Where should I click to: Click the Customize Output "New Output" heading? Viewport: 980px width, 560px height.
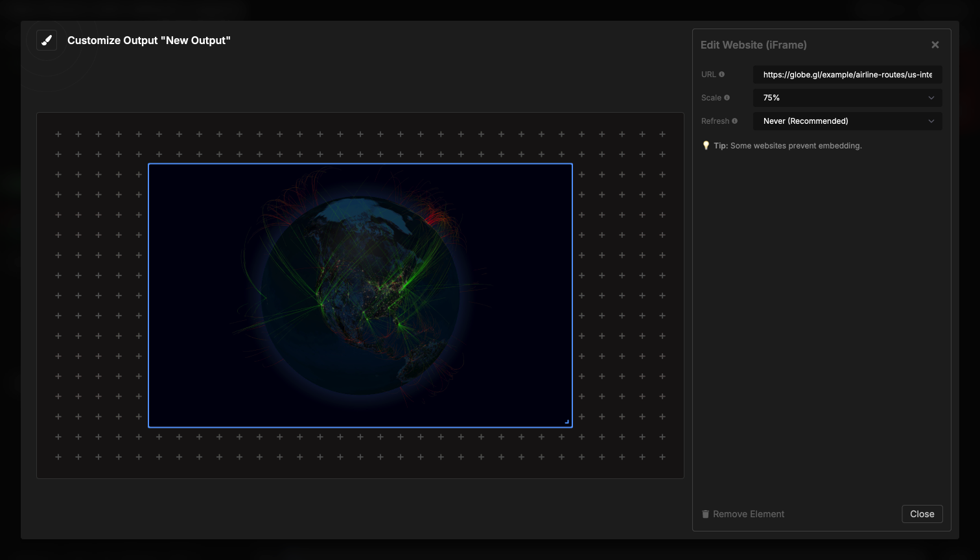point(149,40)
